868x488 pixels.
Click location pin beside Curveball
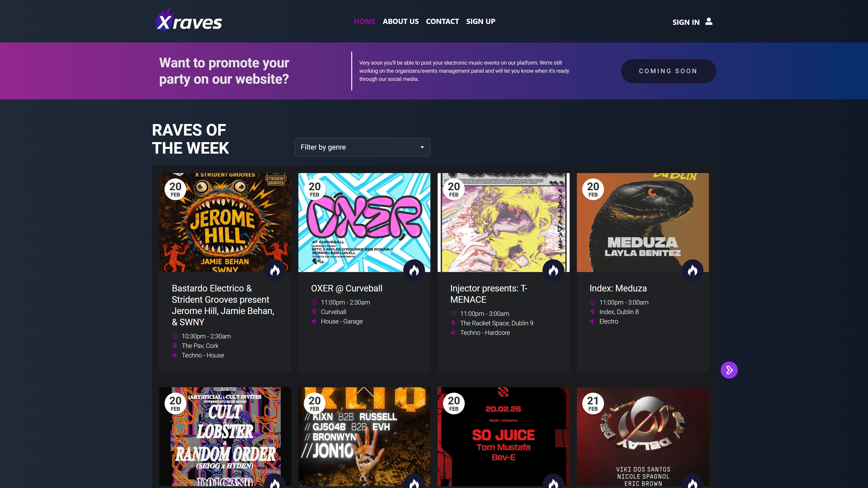(314, 312)
